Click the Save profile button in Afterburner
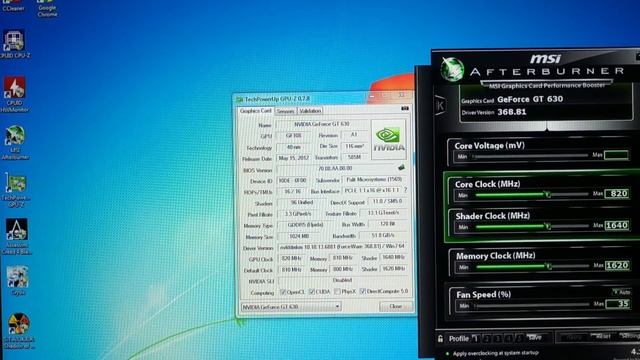Image resolution: width=640 pixels, height=360 pixels. (x=536, y=338)
